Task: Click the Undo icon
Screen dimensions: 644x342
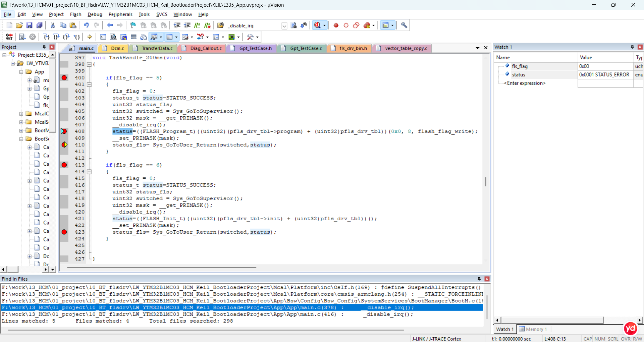Action: [86, 25]
